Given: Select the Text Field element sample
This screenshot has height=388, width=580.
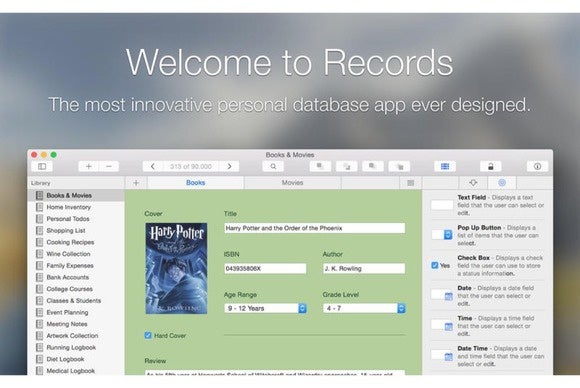Looking at the screenshot, I should click(x=442, y=205).
